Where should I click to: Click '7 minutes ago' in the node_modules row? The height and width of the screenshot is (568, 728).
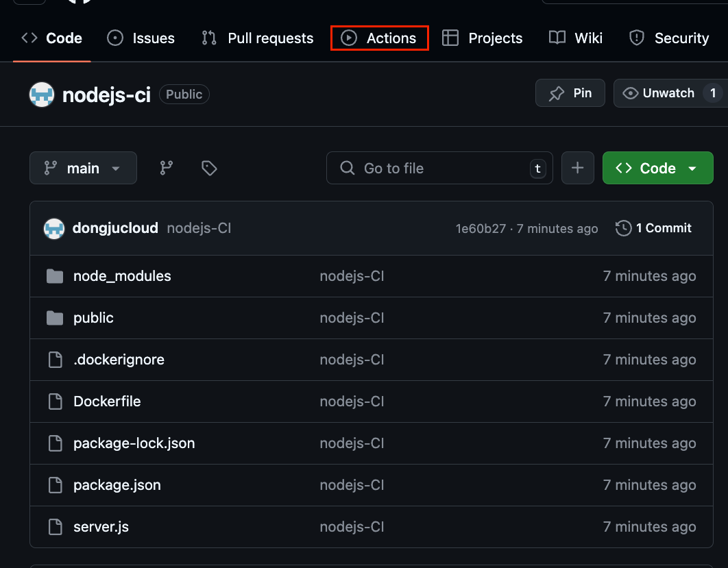click(650, 276)
